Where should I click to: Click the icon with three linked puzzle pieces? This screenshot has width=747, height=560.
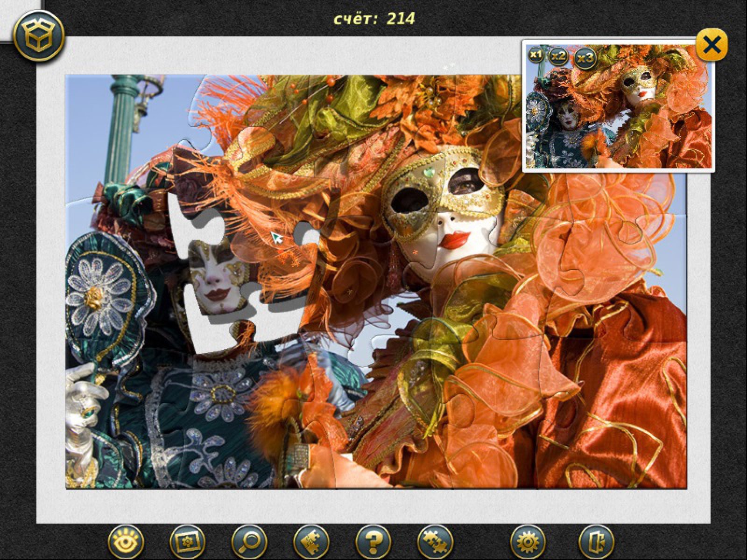click(x=435, y=542)
